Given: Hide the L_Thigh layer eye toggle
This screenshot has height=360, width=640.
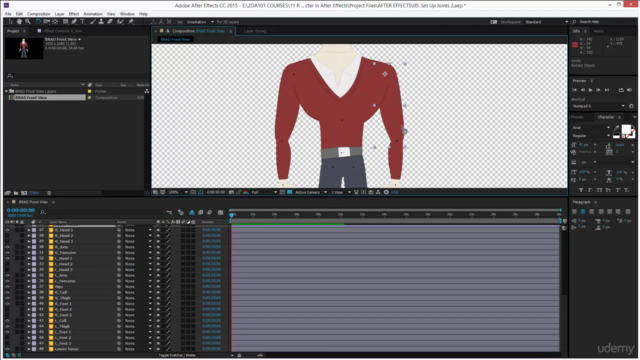Looking at the screenshot, I should 7,326.
